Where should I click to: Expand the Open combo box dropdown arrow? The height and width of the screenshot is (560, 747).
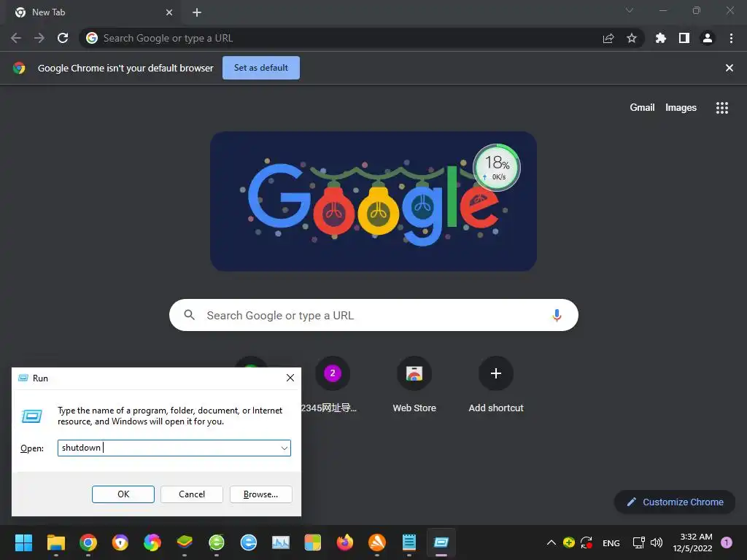click(285, 448)
